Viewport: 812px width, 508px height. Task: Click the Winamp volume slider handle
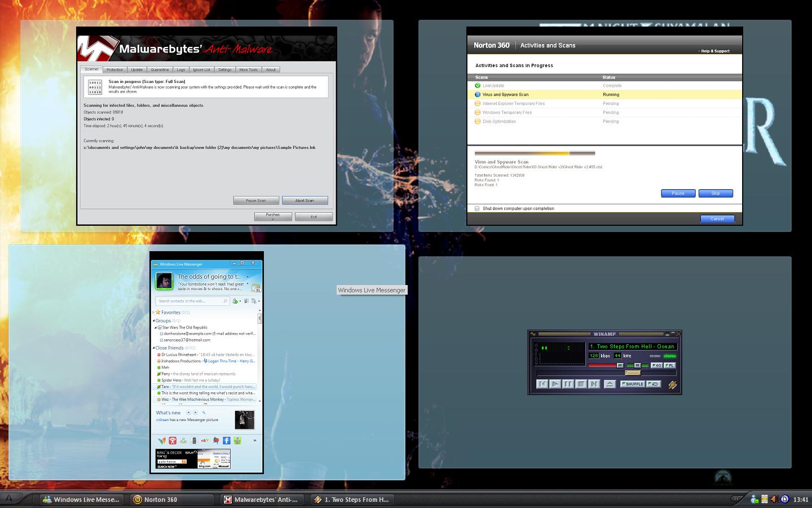coord(620,365)
